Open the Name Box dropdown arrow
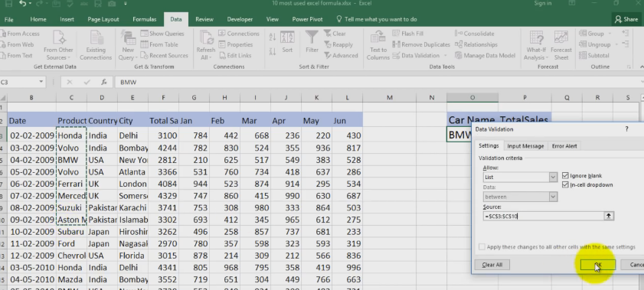644x290 pixels. point(41,82)
